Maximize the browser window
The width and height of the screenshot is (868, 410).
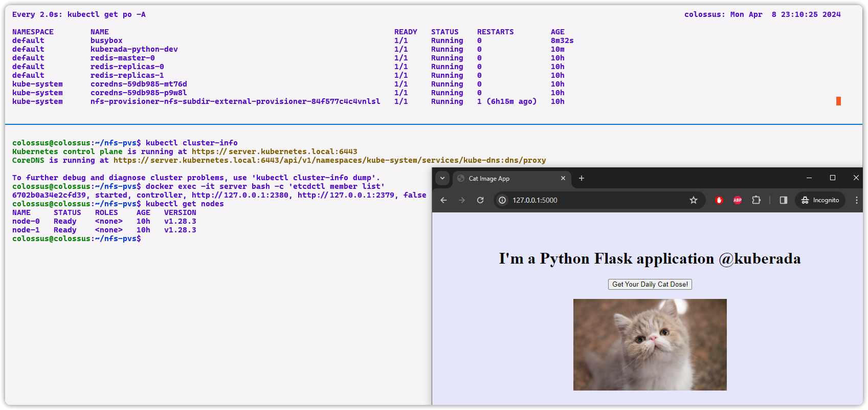tap(832, 178)
